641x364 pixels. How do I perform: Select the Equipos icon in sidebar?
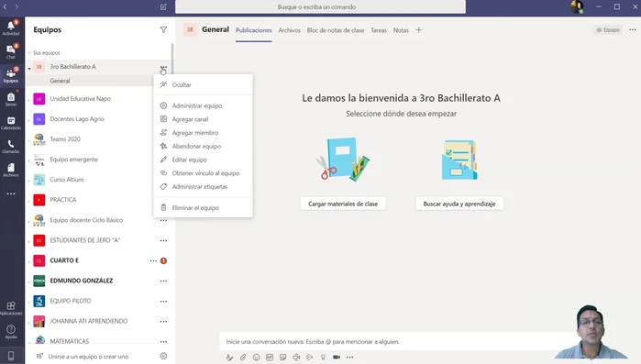click(11, 75)
